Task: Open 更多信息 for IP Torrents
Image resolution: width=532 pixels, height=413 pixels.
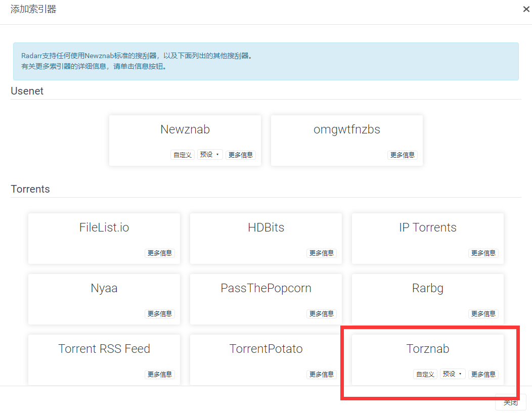Action: (x=483, y=253)
